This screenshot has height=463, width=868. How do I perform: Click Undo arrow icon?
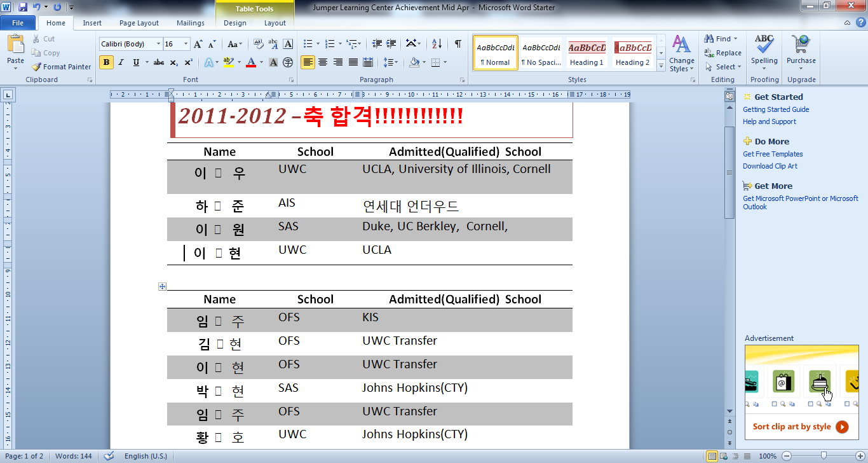click(x=37, y=7)
